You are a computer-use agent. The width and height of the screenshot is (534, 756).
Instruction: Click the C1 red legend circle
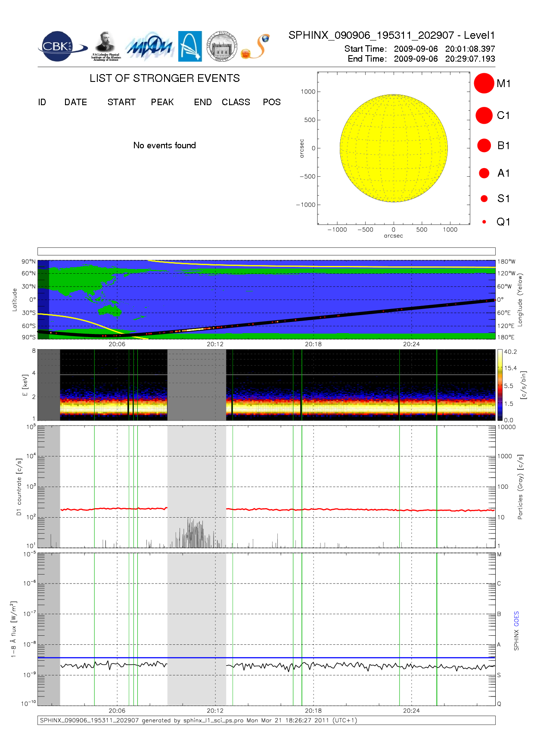pyautogui.click(x=484, y=116)
